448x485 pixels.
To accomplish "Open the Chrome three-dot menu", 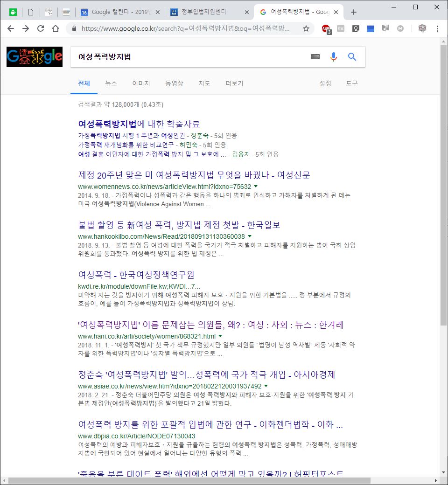I will click(x=437, y=28).
